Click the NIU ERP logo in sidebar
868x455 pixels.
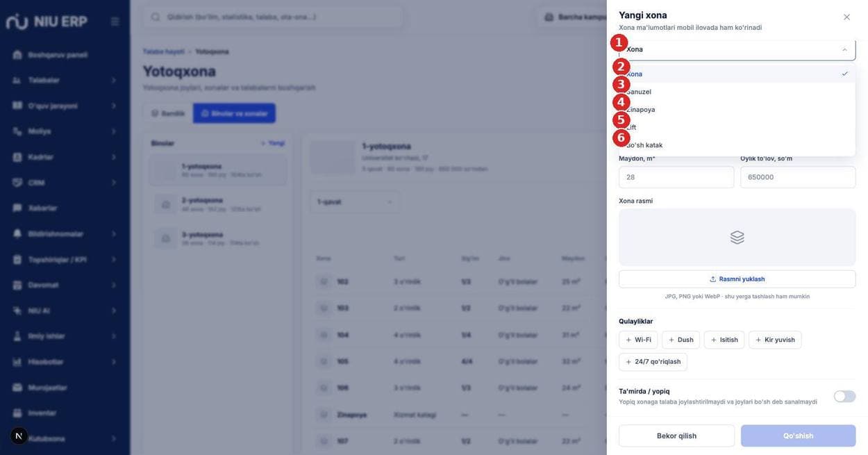(x=47, y=22)
